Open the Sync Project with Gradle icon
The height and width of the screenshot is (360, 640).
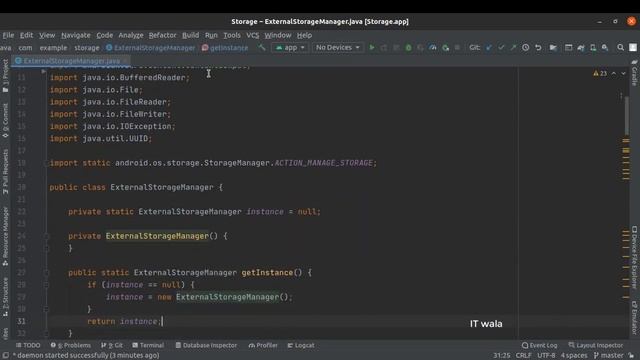click(580, 48)
